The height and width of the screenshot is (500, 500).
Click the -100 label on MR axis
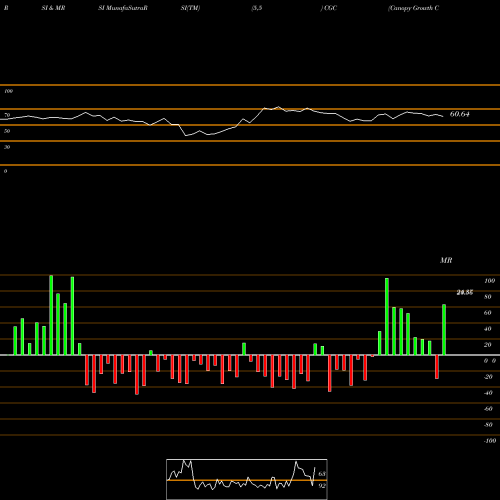pos(490,441)
